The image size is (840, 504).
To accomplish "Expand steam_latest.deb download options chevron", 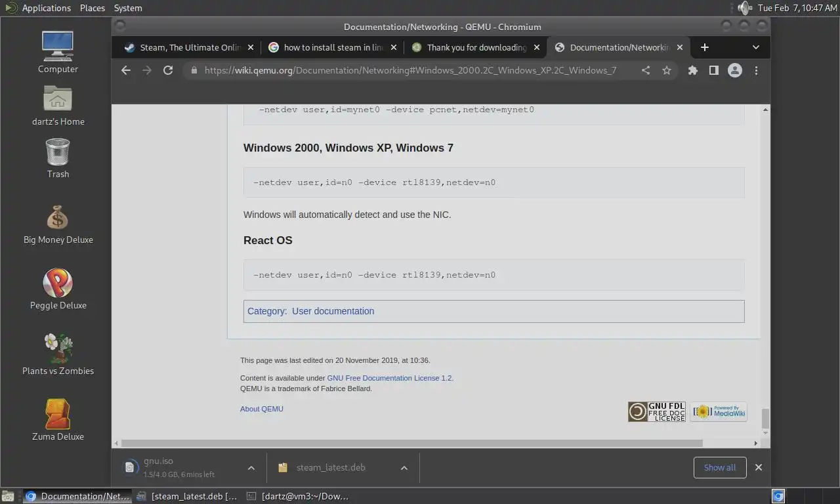I will pos(404,468).
